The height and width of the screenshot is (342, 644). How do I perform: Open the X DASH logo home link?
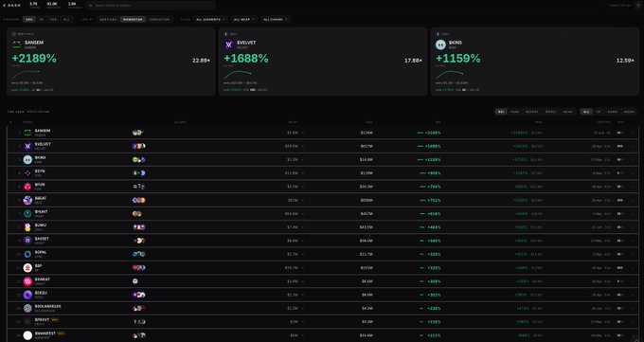pyautogui.click(x=12, y=6)
